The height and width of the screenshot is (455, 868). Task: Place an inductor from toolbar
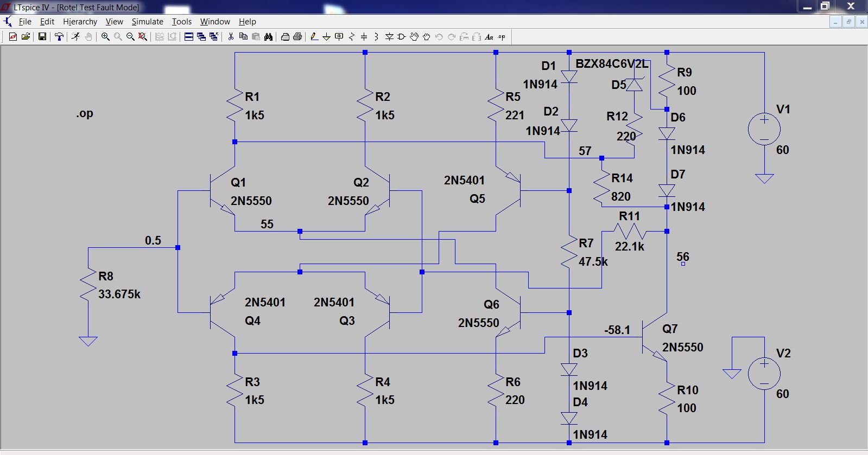pos(376,37)
